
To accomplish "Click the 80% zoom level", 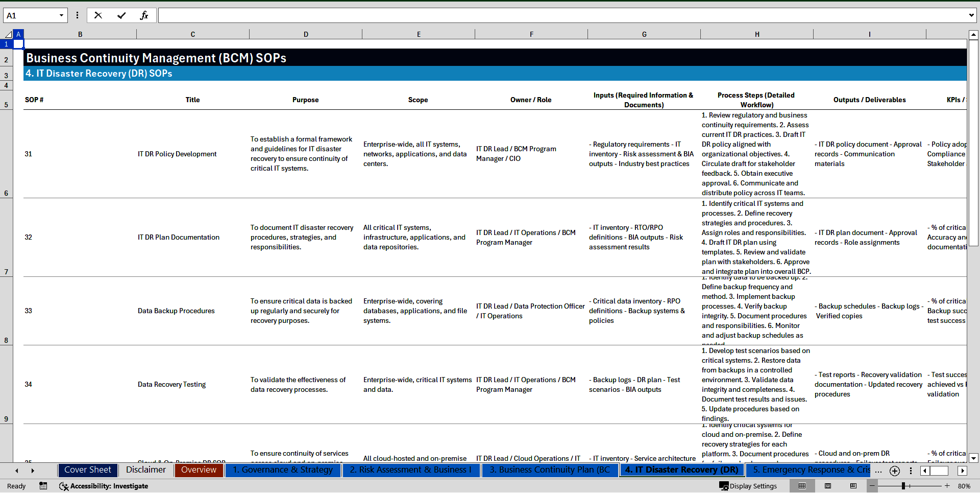I will [x=964, y=486].
